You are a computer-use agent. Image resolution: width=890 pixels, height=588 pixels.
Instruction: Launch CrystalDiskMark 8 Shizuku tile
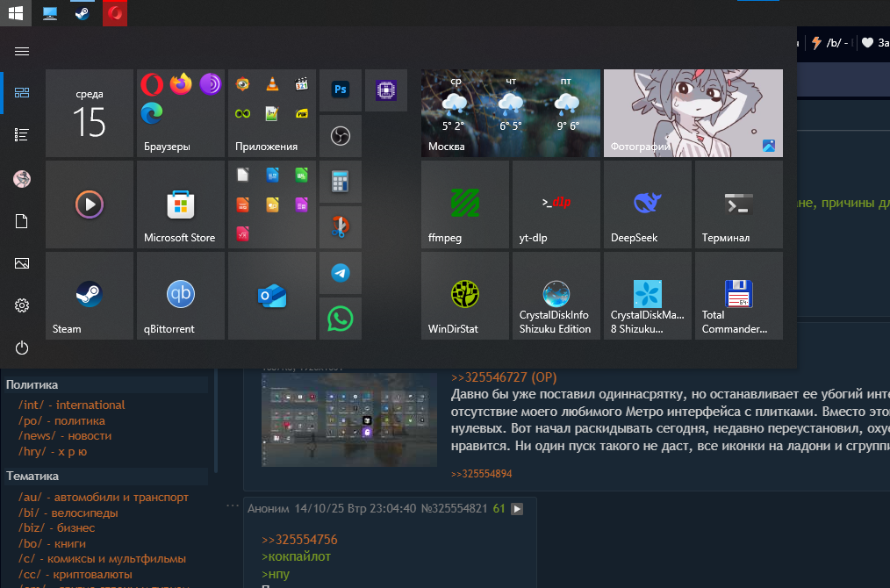point(648,296)
